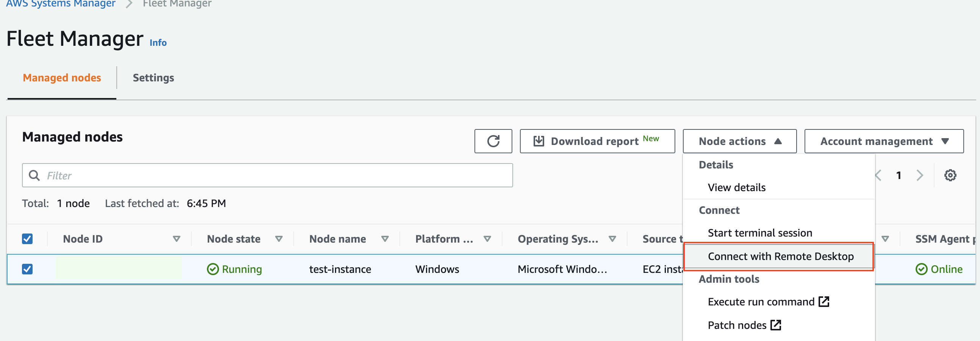Select Patch nodes menu item

pos(744,325)
